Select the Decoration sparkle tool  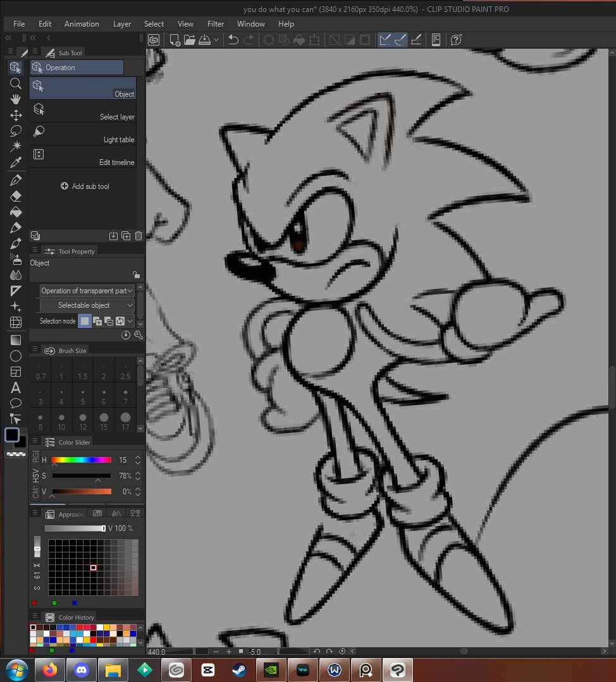[16, 307]
